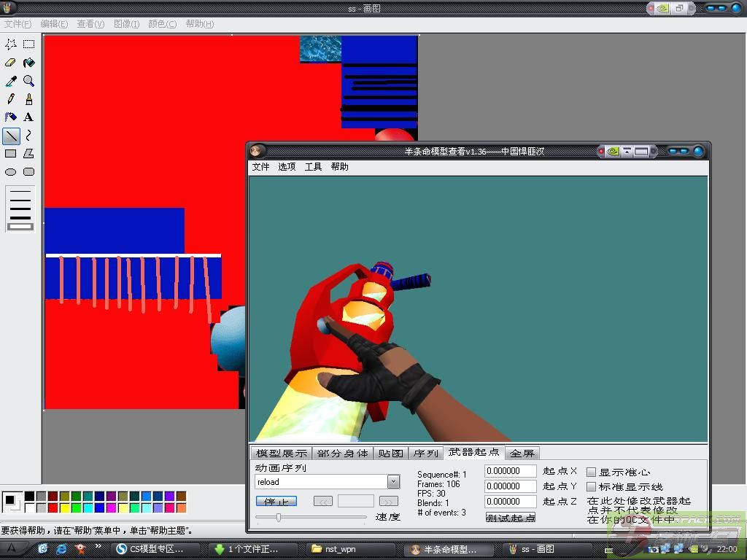Open the 图像(I) menu in Paint
Viewport: 747px width, 560px height.
click(x=126, y=24)
